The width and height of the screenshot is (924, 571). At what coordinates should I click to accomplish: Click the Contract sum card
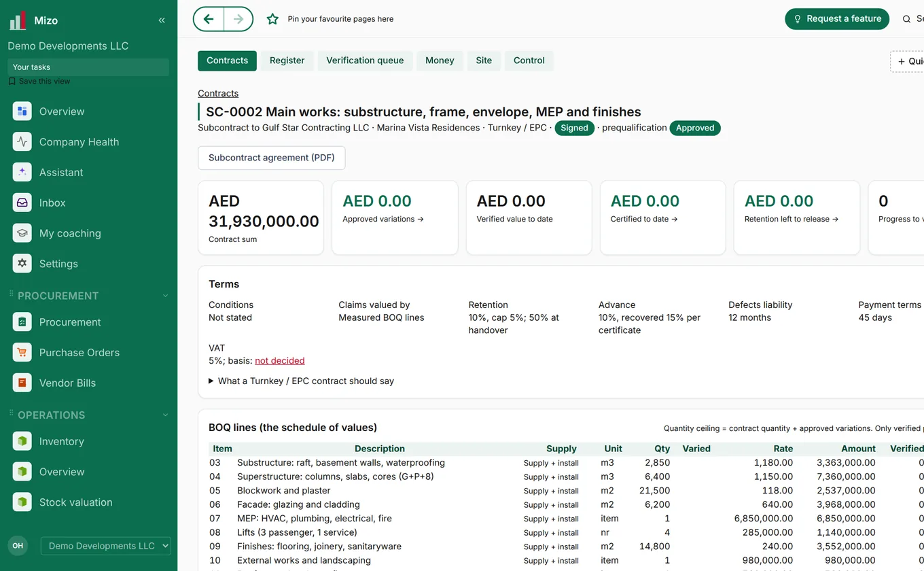coord(261,218)
